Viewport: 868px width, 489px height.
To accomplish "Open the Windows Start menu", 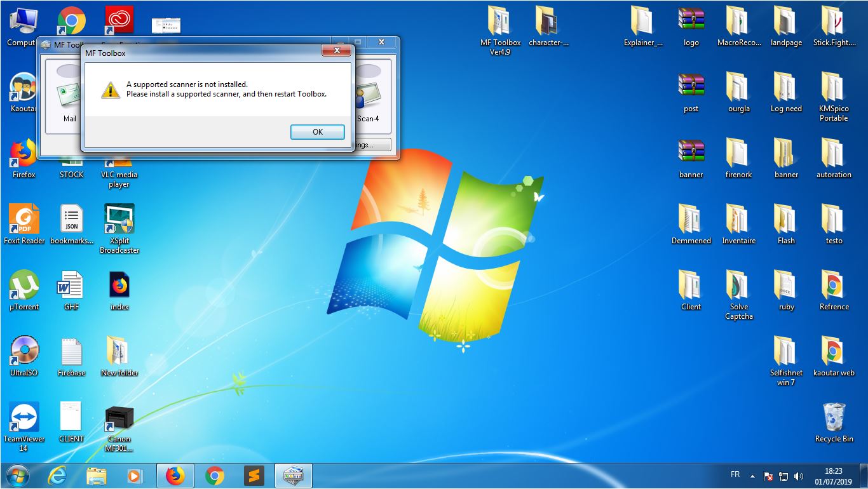I will point(17,476).
